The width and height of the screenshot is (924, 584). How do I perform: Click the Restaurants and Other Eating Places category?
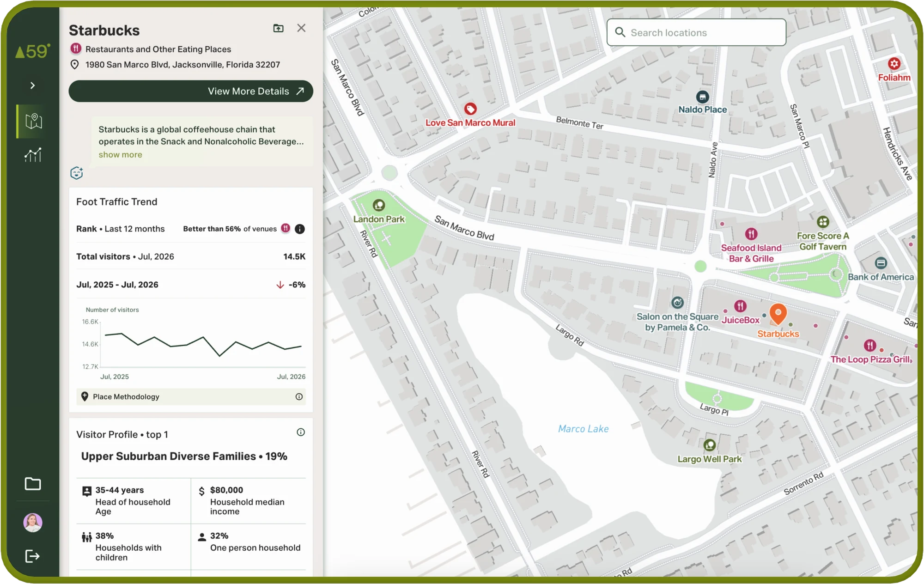click(x=158, y=49)
